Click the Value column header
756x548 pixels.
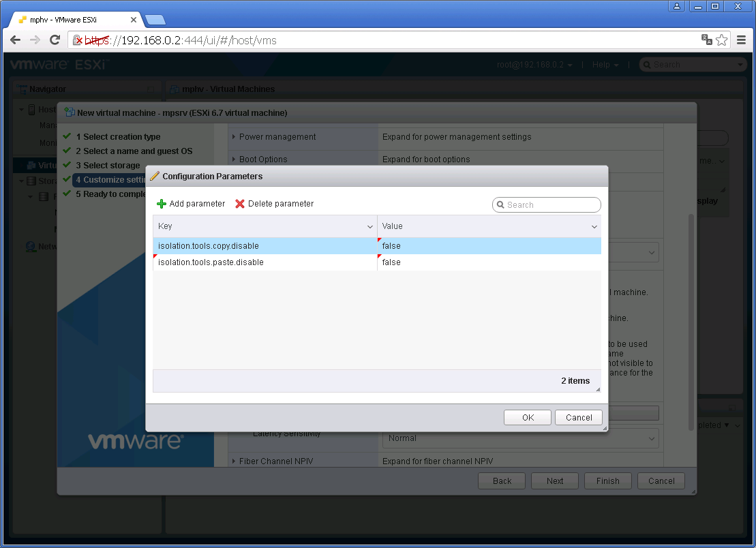tap(489, 226)
